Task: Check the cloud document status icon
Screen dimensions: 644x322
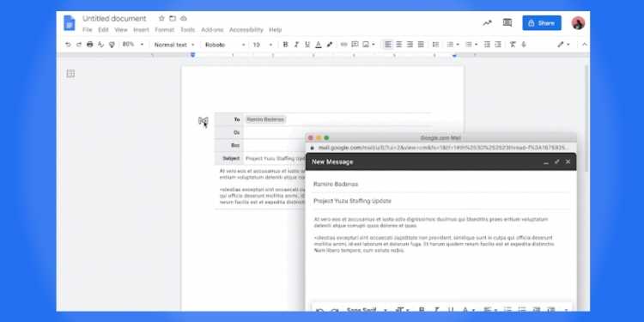Action: (184, 19)
